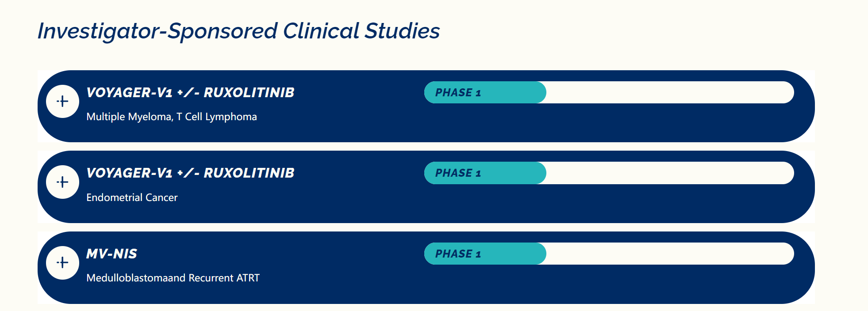Click VOYAGER-V1 title above Multiple Myeloma
The height and width of the screenshot is (311, 868).
190,93
